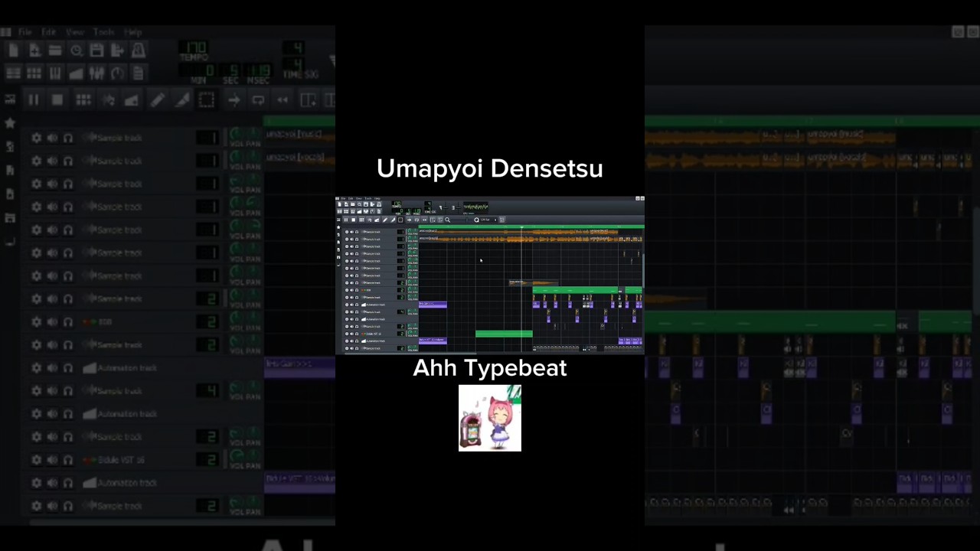Open My Samples tab icon in enlarged sidebar
Screen dimensions: 980x551
pos(10,147)
